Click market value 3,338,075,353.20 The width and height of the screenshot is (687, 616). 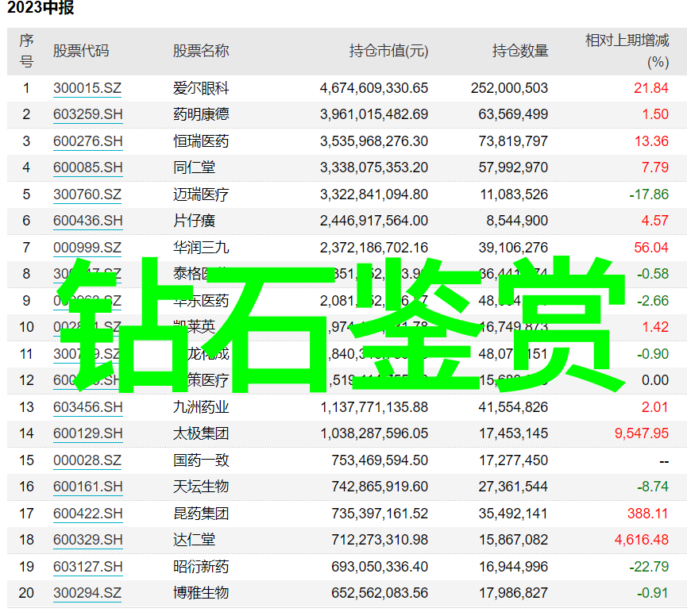pyautogui.click(x=374, y=168)
